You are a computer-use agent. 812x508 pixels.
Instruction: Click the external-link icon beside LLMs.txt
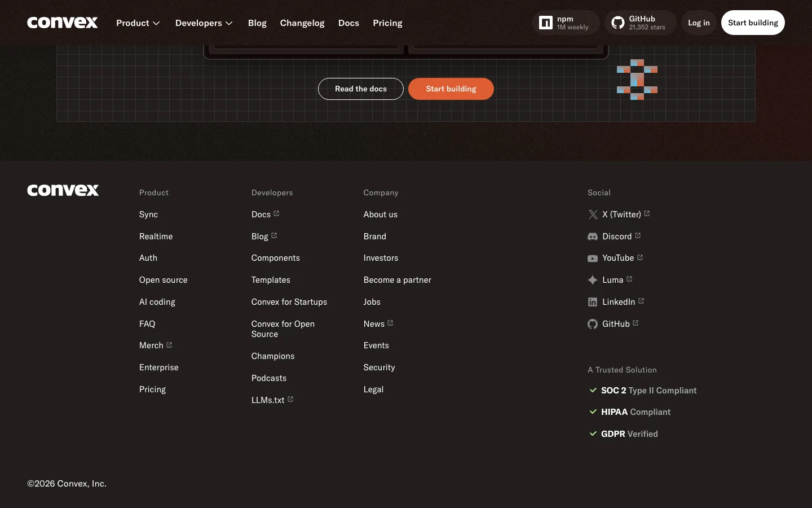(x=290, y=399)
